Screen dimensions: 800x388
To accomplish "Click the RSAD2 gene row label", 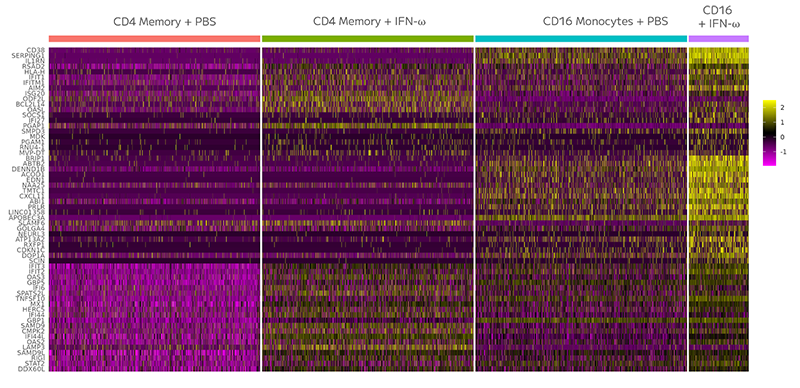I will [34, 66].
